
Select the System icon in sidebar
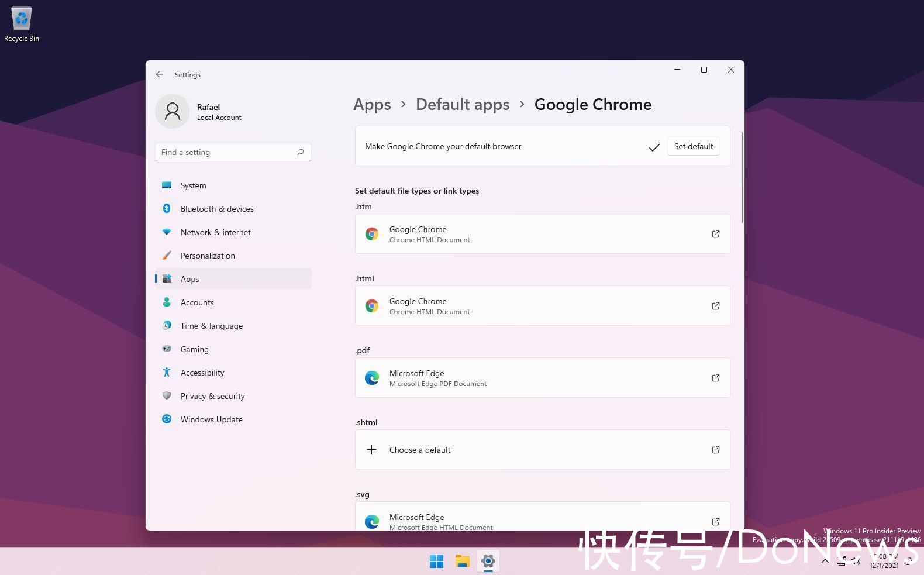click(167, 185)
